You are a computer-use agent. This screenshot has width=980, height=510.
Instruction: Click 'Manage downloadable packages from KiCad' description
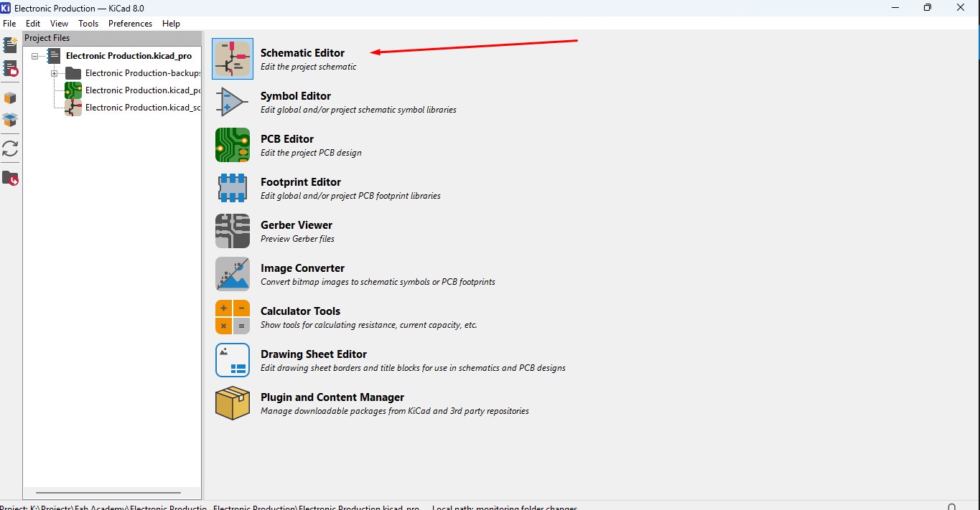click(x=395, y=411)
